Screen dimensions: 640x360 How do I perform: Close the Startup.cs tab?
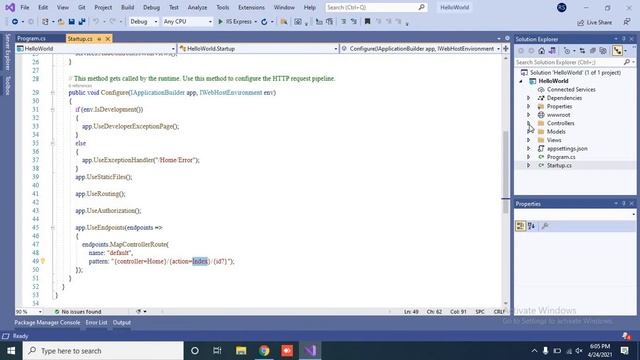click(108, 39)
